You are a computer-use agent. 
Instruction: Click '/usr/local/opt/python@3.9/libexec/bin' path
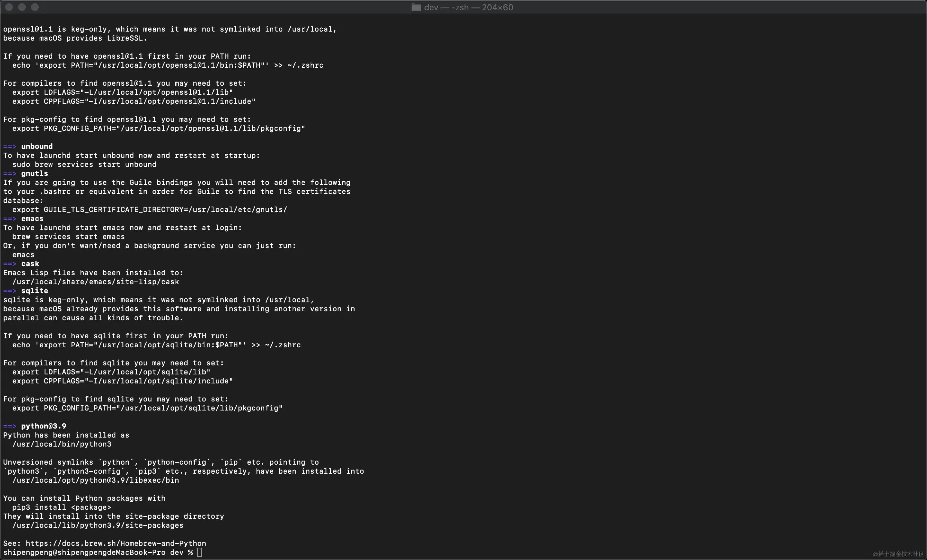95,480
